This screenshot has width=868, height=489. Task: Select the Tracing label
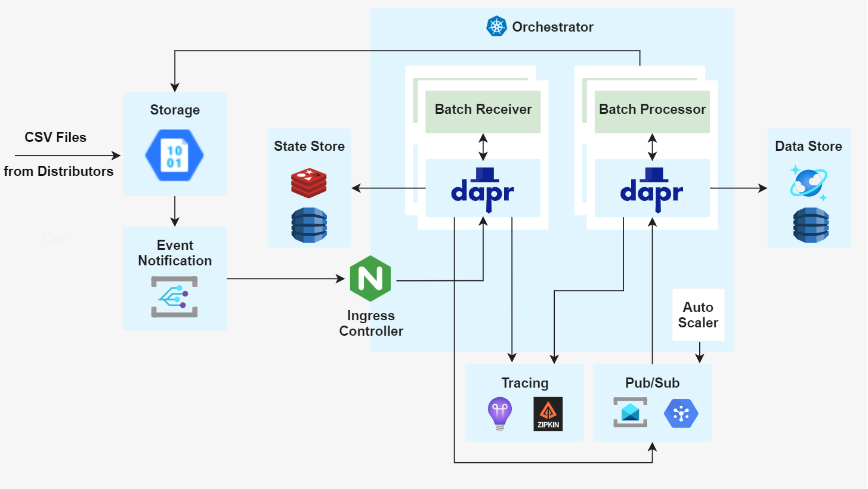[x=524, y=383]
